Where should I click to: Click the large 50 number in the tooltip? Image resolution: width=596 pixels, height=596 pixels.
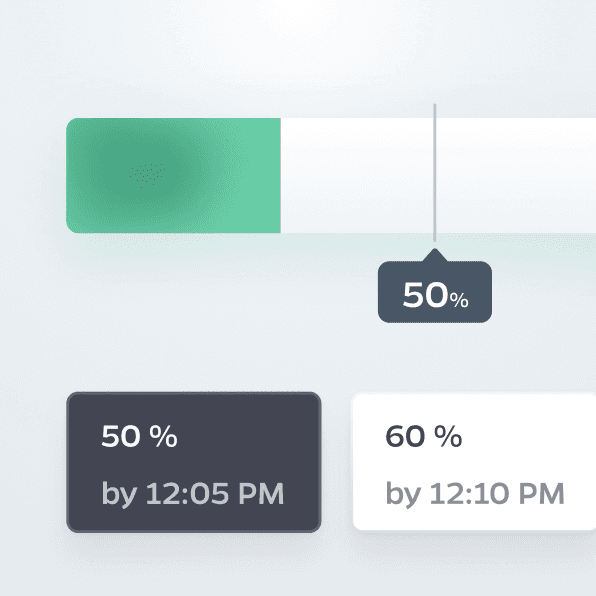(x=426, y=295)
